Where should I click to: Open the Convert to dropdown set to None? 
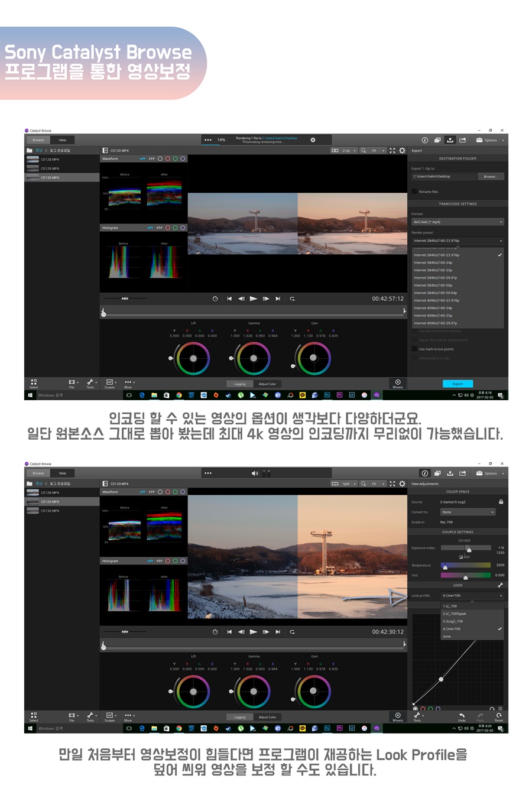[468, 512]
